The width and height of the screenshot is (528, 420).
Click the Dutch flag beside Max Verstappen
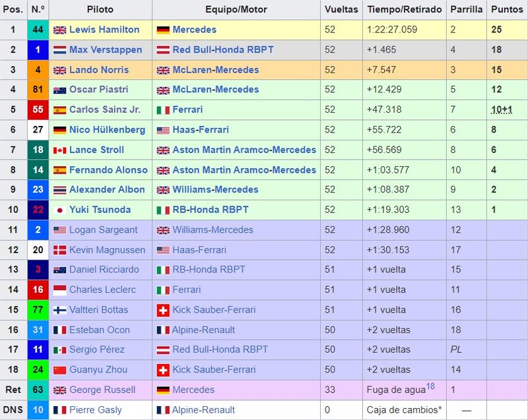[59, 51]
